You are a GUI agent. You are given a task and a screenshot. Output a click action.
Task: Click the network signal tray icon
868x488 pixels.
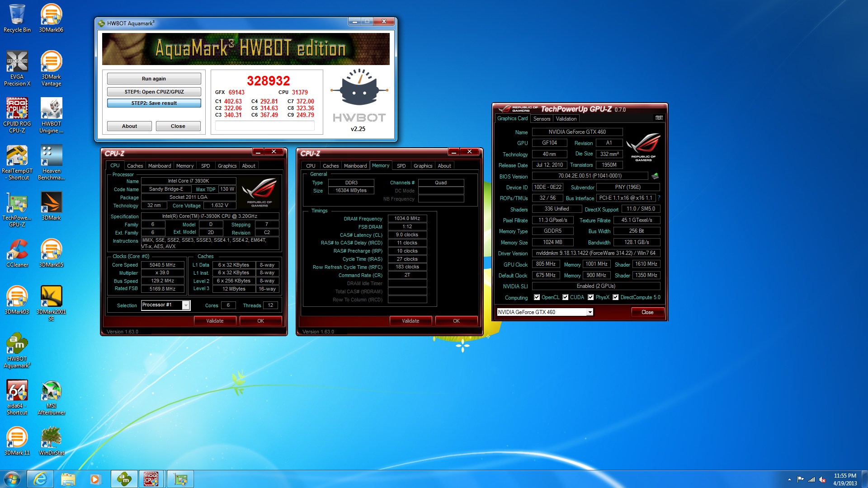pos(811,479)
